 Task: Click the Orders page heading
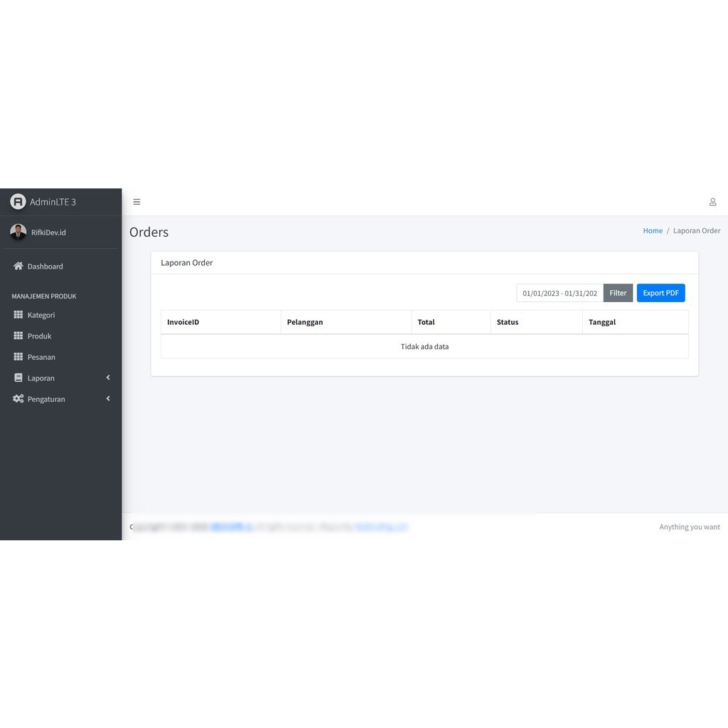(x=149, y=232)
